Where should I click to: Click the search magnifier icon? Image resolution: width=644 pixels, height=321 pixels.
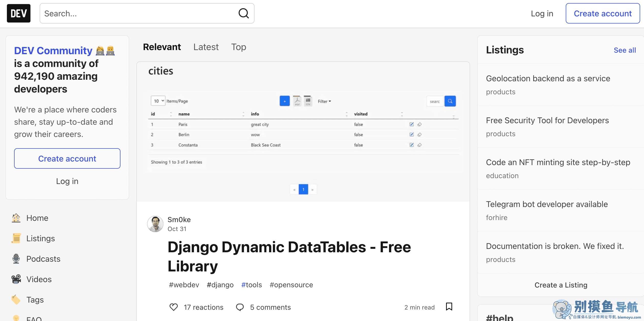coord(243,13)
